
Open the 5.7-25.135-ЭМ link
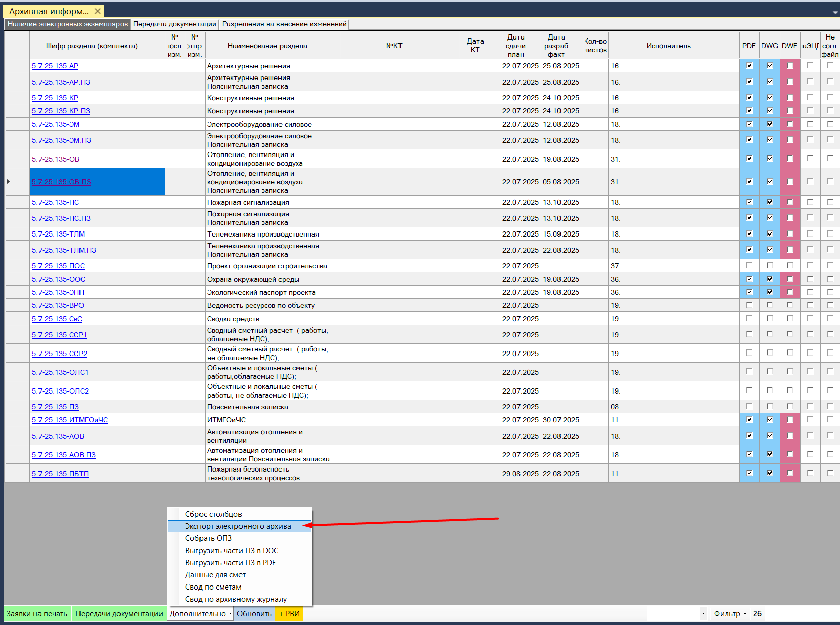tap(56, 124)
